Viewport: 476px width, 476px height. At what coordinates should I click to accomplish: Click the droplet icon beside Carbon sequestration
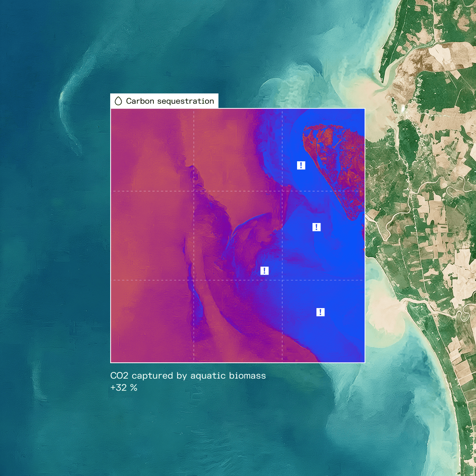(x=118, y=101)
